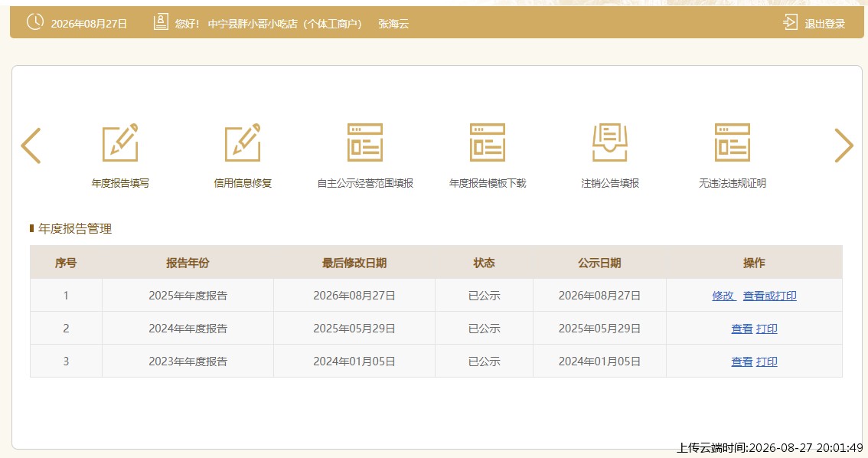Image resolution: width=868 pixels, height=458 pixels.
Task: Click 查看或打印 for 2025年年度报告
Action: click(x=769, y=296)
